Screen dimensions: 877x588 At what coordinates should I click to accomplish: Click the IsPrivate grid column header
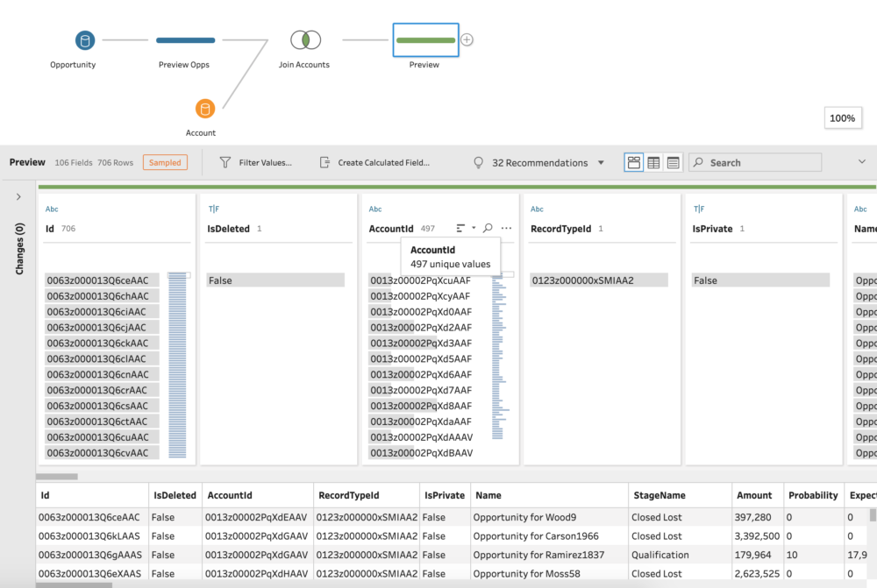click(446, 495)
